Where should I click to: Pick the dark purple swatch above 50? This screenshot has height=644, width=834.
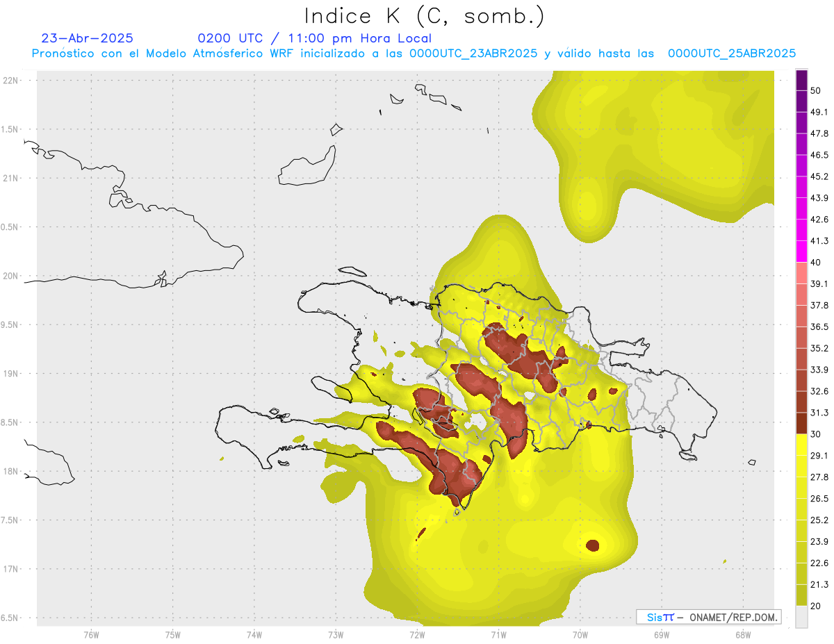(801, 80)
